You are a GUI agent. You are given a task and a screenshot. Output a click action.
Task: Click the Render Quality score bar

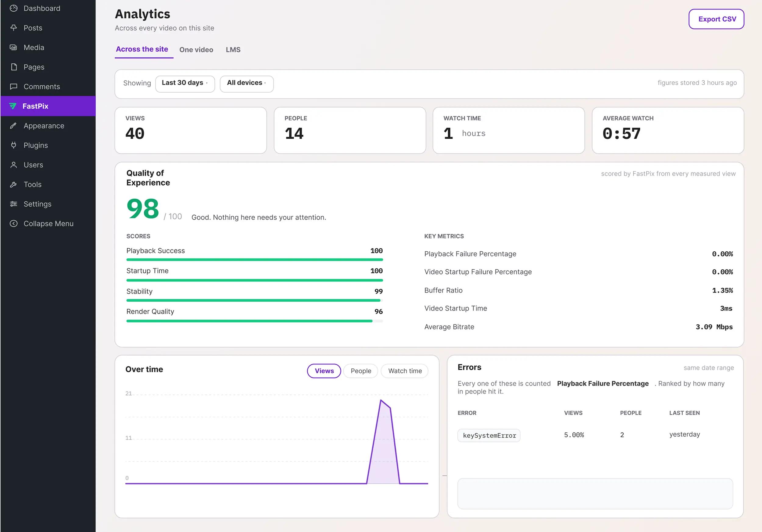pos(255,321)
